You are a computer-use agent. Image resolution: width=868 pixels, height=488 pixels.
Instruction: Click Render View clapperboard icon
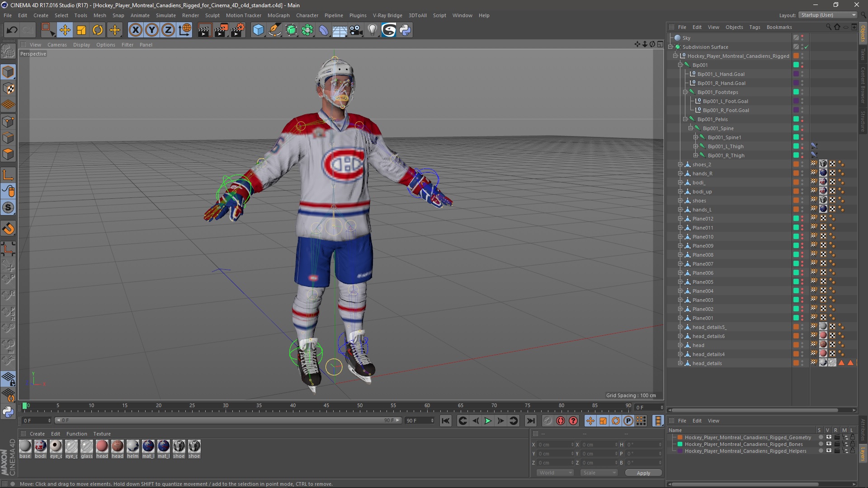pos(204,30)
